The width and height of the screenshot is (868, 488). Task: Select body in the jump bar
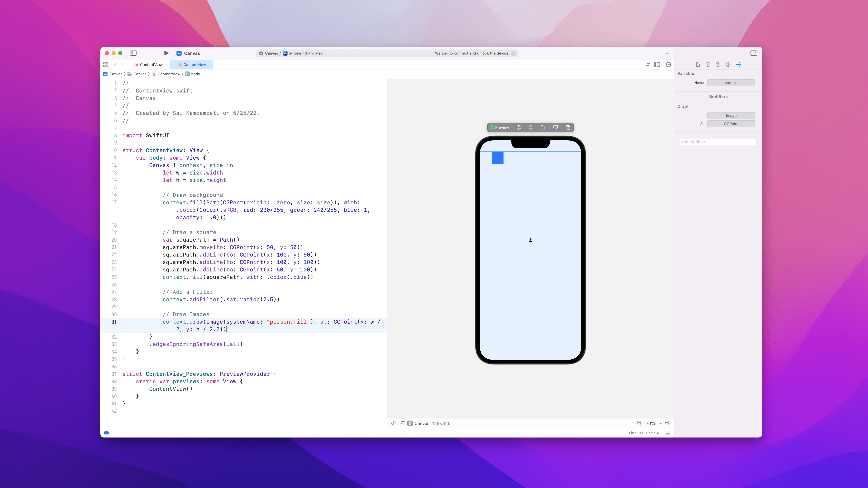pos(195,74)
